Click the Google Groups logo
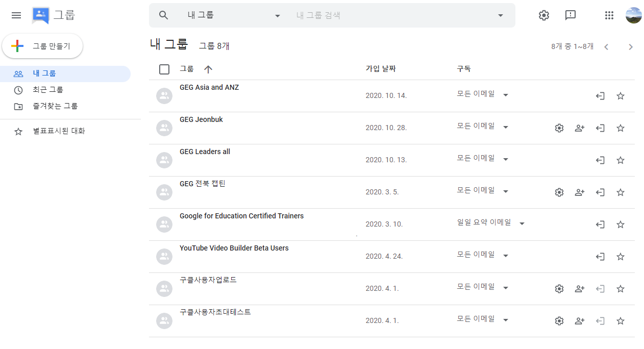The image size is (644, 349). coord(41,15)
